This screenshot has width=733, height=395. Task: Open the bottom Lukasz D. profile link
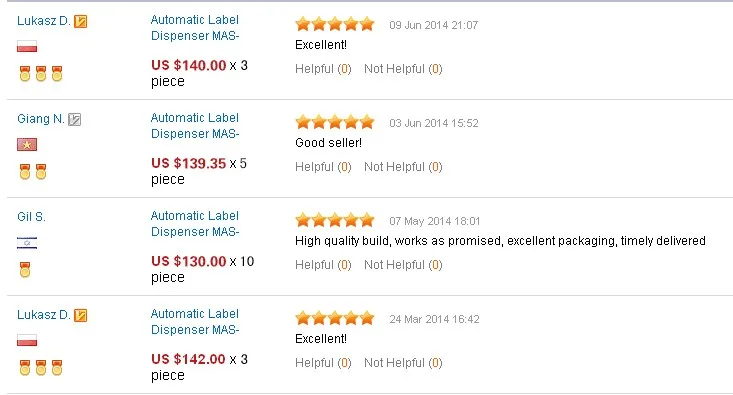point(43,315)
